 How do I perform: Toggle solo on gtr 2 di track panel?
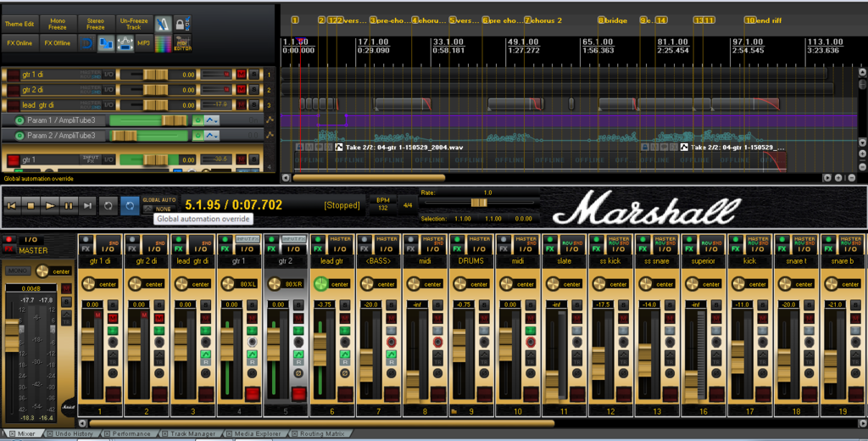(254, 89)
